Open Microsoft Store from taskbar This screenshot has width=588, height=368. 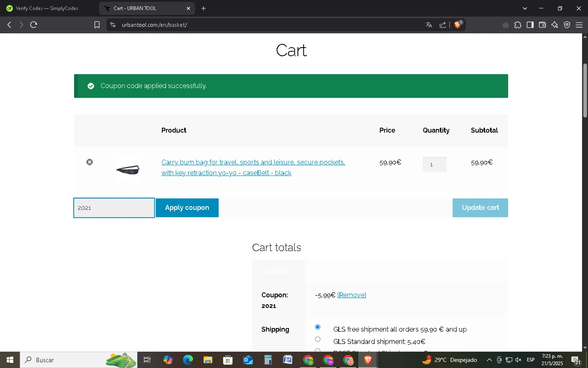228,360
